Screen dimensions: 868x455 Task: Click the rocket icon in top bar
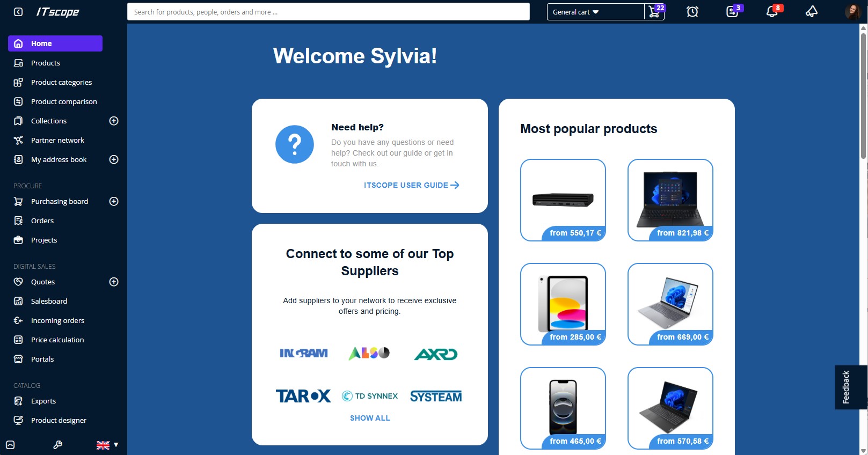click(x=811, y=12)
